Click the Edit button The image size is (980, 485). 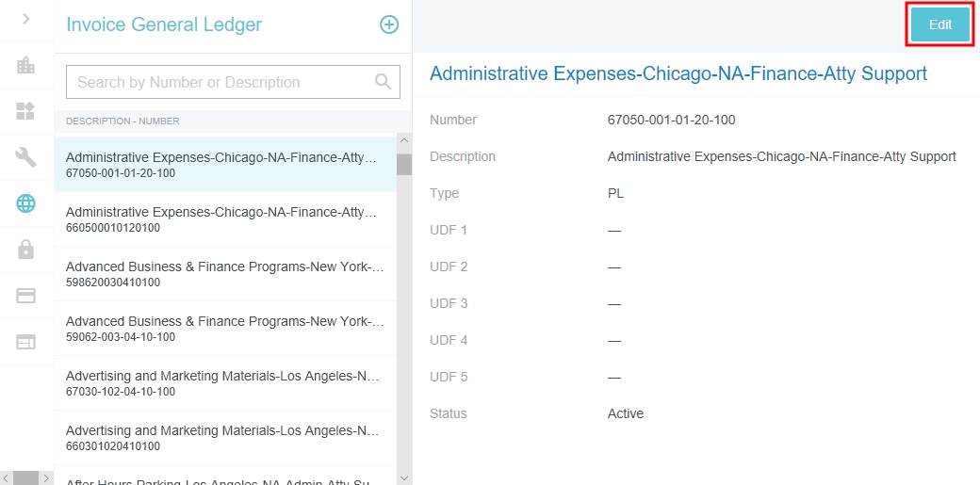939,25
